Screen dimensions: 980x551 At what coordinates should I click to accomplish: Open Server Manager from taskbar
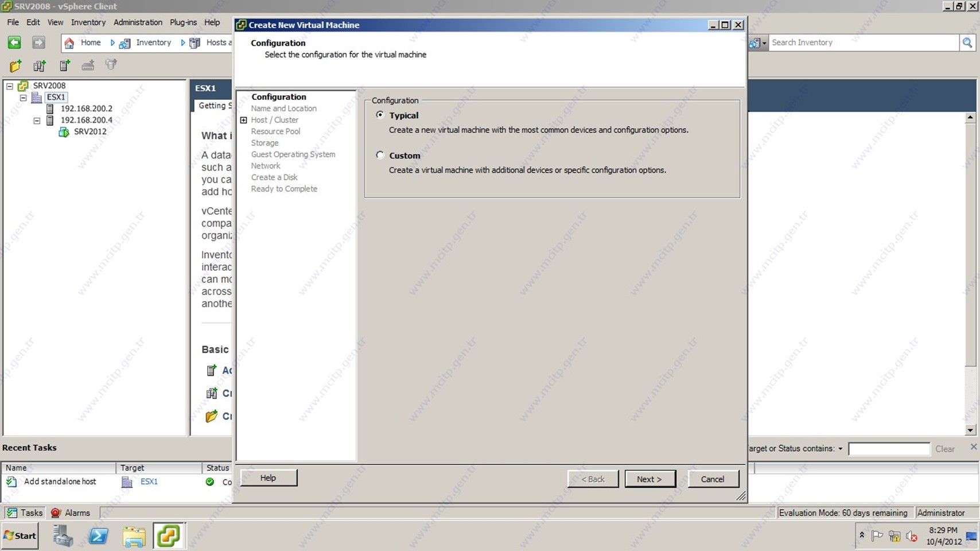pyautogui.click(x=63, y=536)
